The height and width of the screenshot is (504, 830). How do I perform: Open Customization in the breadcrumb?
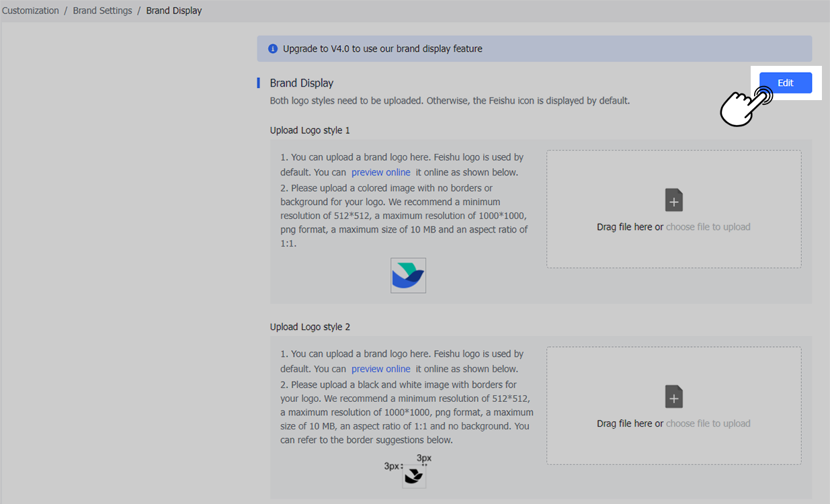coord(30,11)
